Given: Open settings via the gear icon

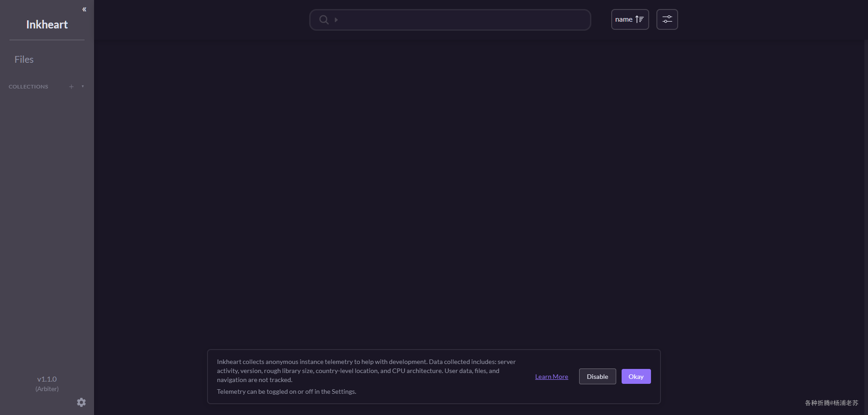Looking at the screenshot, I should click(x=81, y=402).
